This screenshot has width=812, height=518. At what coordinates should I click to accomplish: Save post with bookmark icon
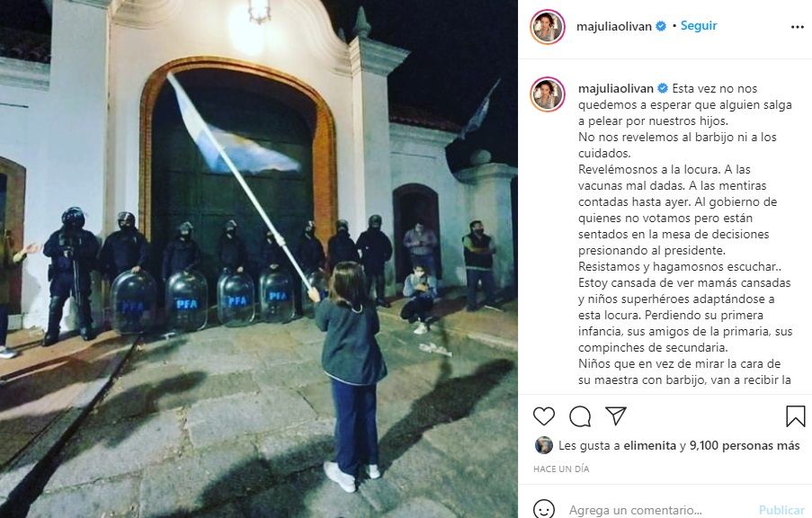796,416
